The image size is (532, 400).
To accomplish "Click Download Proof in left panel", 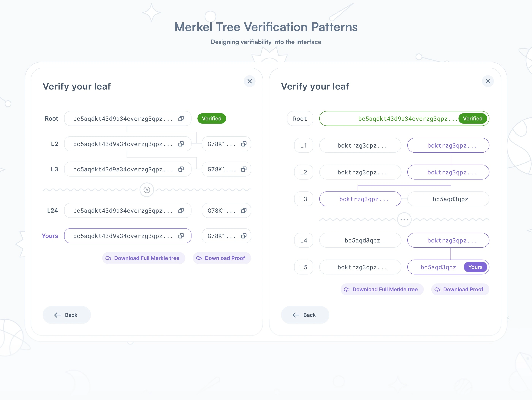I will click(x=222, y=258).
